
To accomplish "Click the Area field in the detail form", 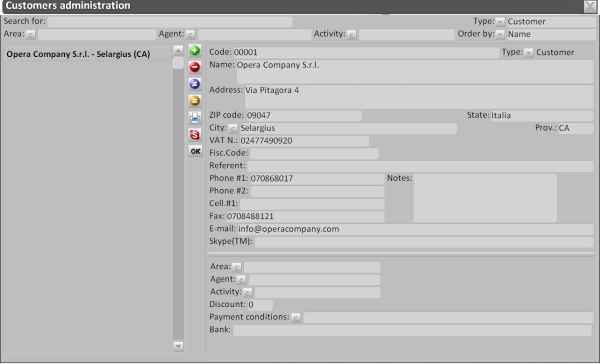I will click(312, 267).
